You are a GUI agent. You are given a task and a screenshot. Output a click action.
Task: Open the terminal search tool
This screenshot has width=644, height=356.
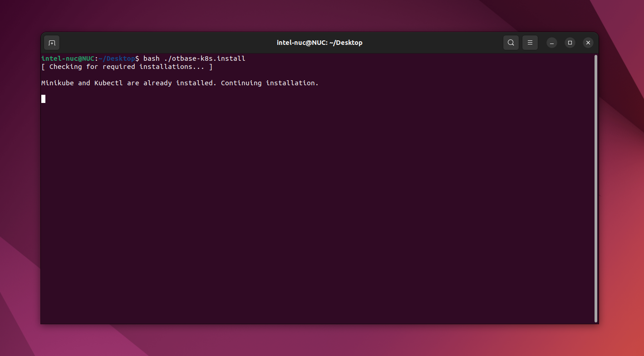[511, 43]
